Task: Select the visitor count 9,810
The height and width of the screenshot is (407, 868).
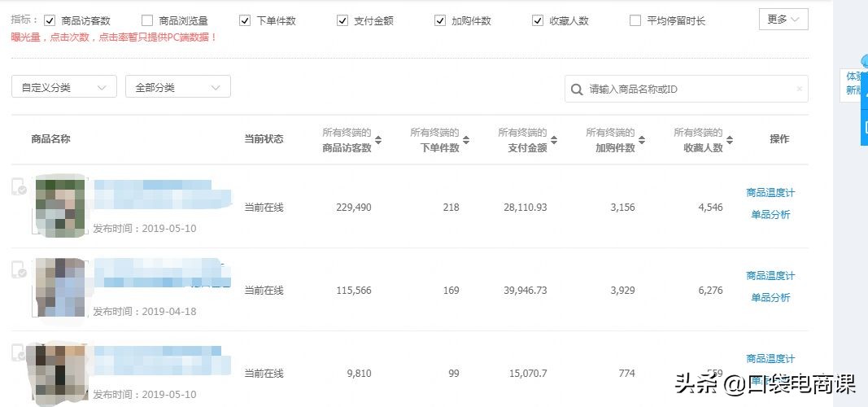Action: 360,374
